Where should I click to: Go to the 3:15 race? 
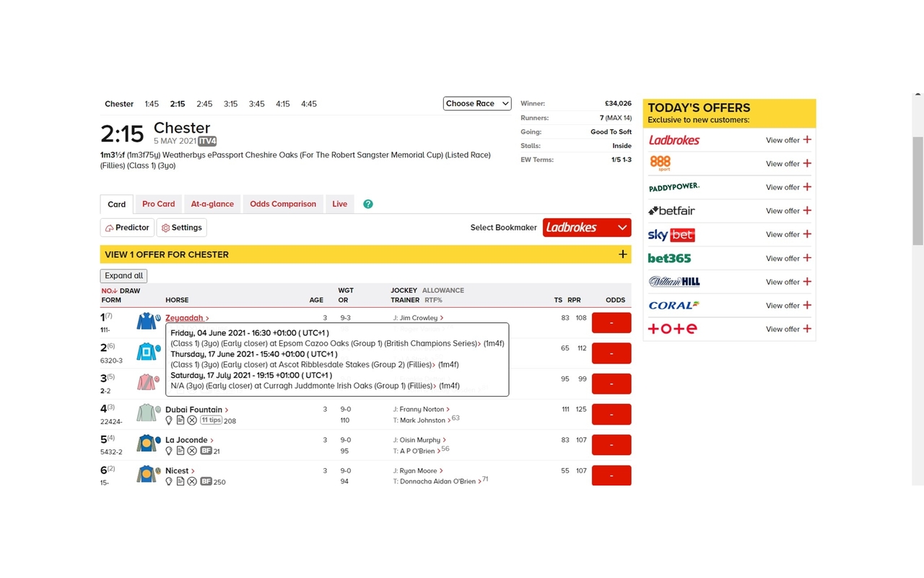[x=230, y=104]
